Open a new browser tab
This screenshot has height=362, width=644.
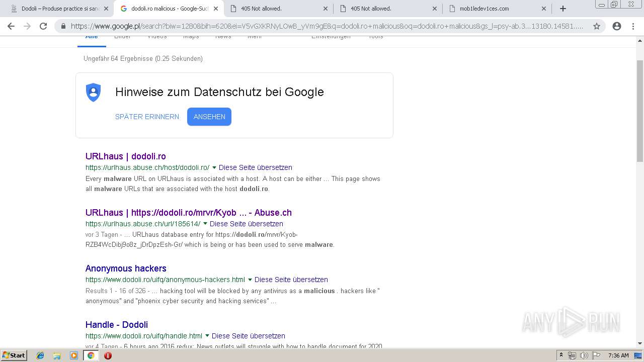coord(563,9)
